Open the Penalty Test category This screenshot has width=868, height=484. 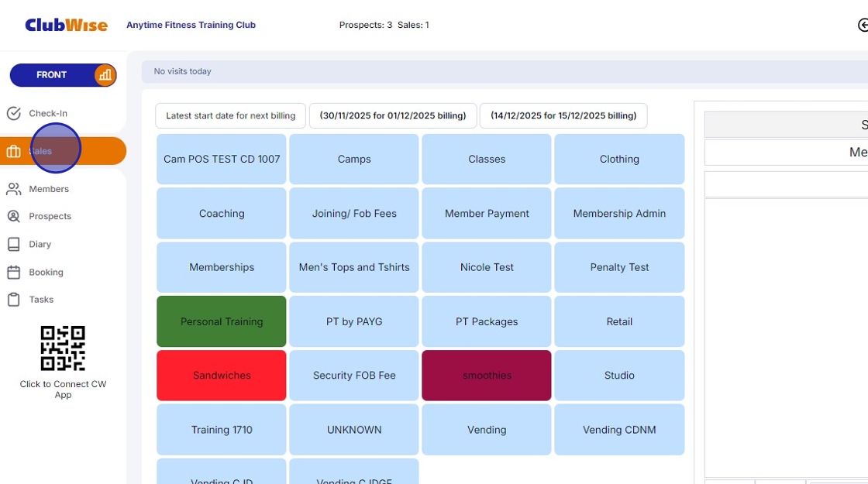[x=619, y=267]
